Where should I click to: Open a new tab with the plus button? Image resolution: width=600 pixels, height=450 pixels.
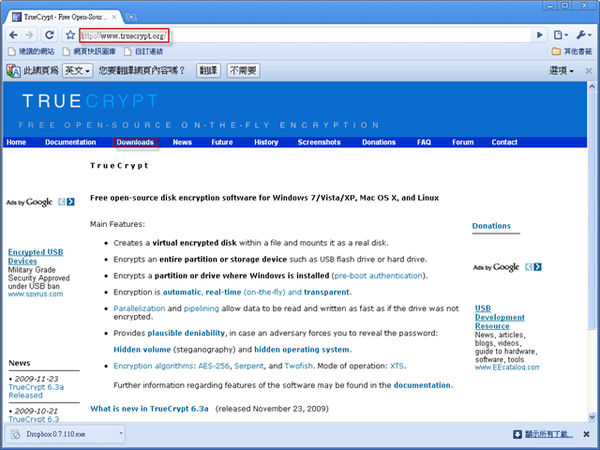[x=131, y=17]
